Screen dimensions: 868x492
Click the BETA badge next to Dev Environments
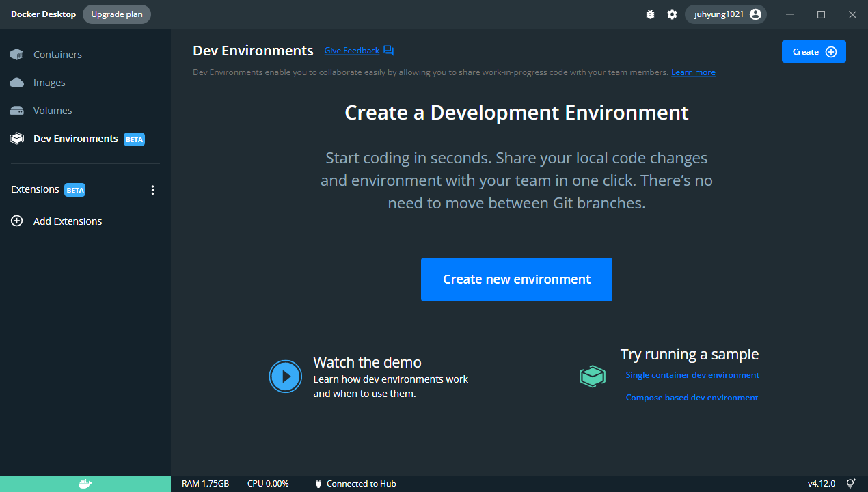coord(135,139)
